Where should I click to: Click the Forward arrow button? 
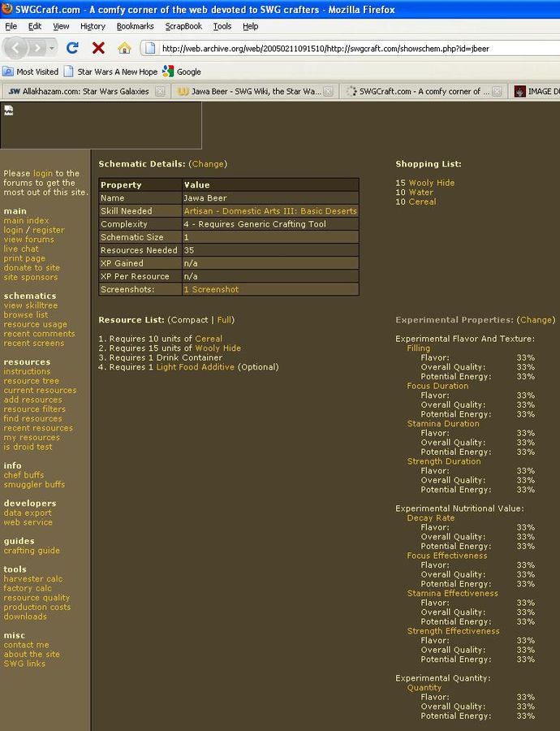37,48
